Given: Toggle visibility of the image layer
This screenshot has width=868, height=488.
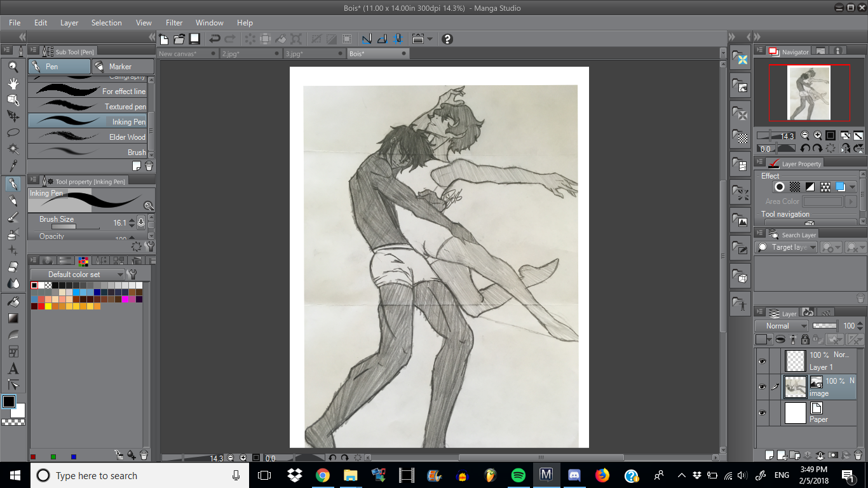Looking at the screenshot, I should 762,387.
